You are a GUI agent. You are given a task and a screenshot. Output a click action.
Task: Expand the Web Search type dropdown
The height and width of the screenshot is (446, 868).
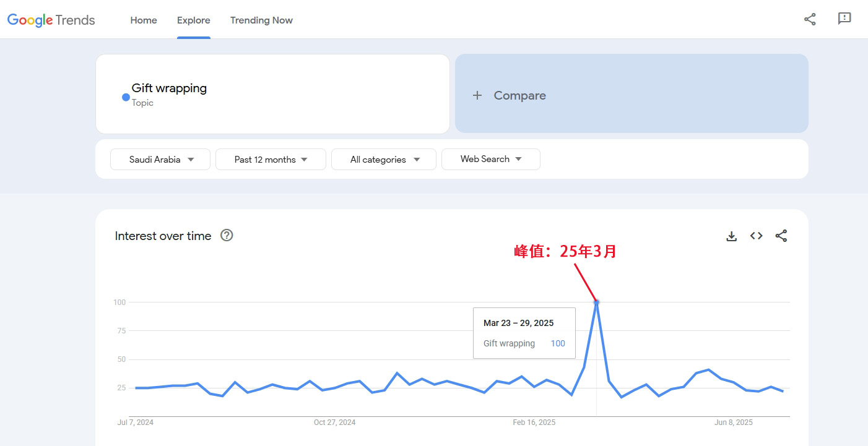click(x=490, y=159)
